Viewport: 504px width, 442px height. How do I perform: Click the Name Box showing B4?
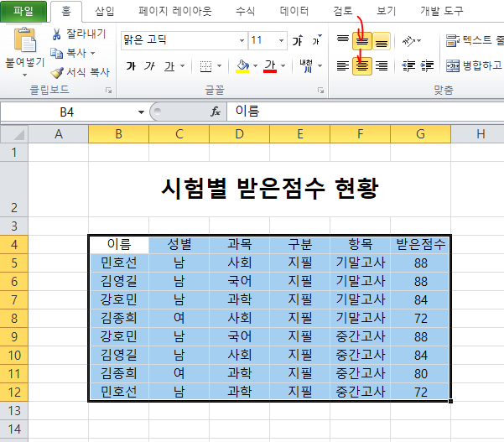tap(67, 112)
